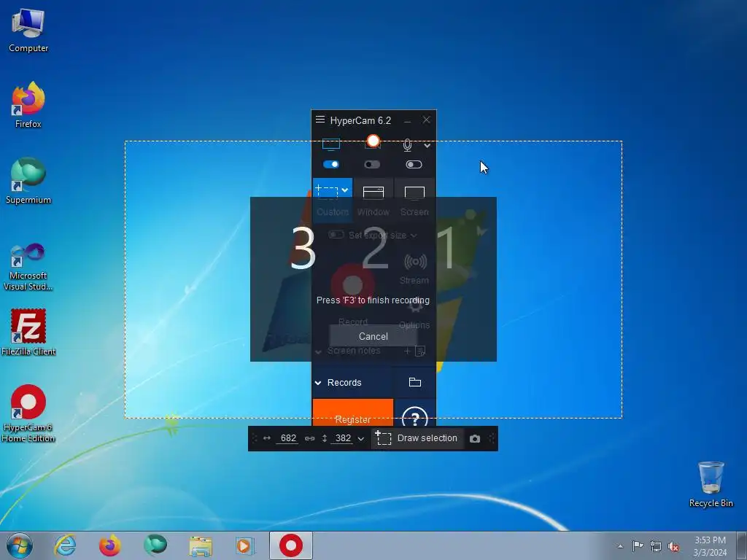The height and width of the screenshot is (560, 747).
Task: Click the width arrows icon in selection toolbar
Action: point(267,438)
